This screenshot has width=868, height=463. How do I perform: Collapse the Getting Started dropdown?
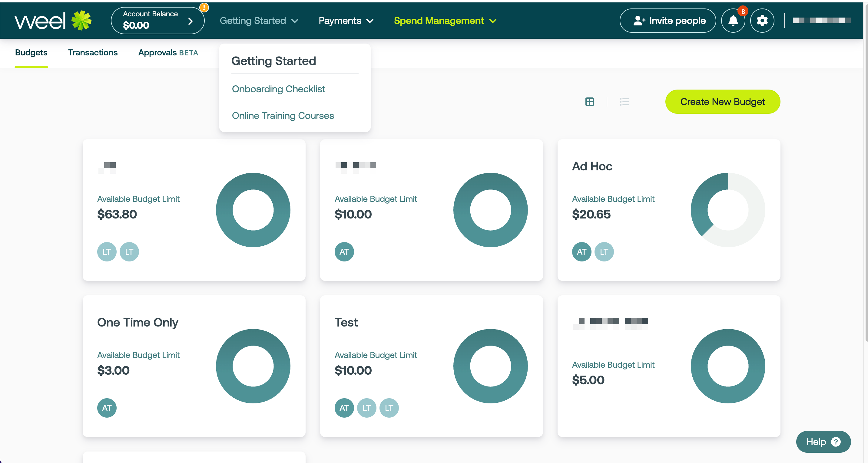pos(259,21)
